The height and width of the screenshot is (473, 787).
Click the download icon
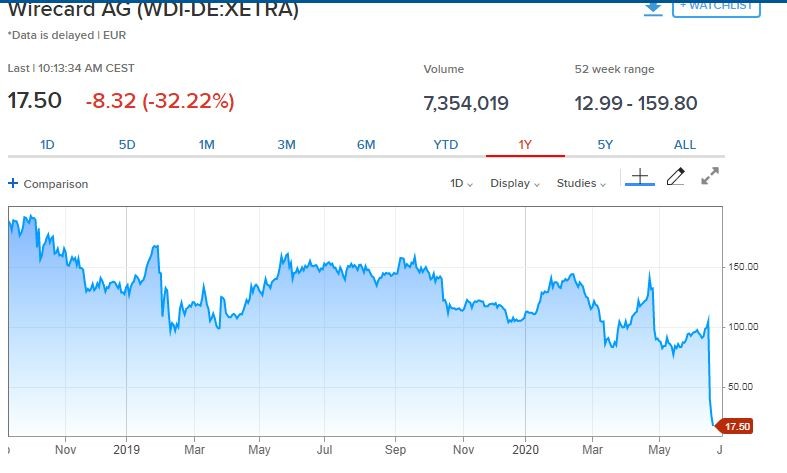click(x=653, y=6)
